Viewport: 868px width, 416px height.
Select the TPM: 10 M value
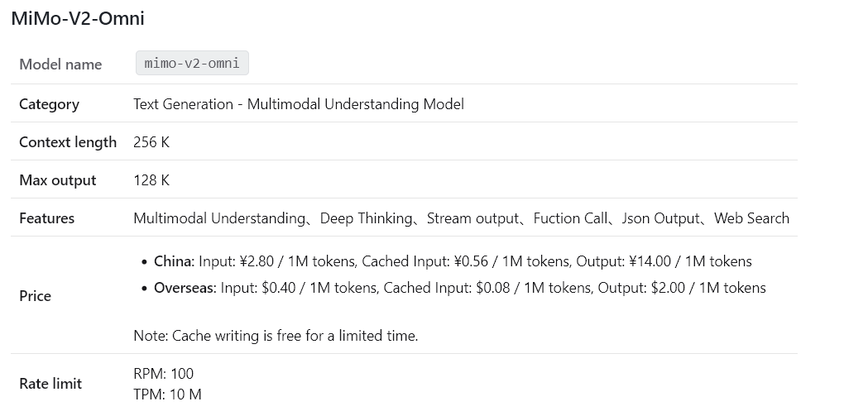168,394
